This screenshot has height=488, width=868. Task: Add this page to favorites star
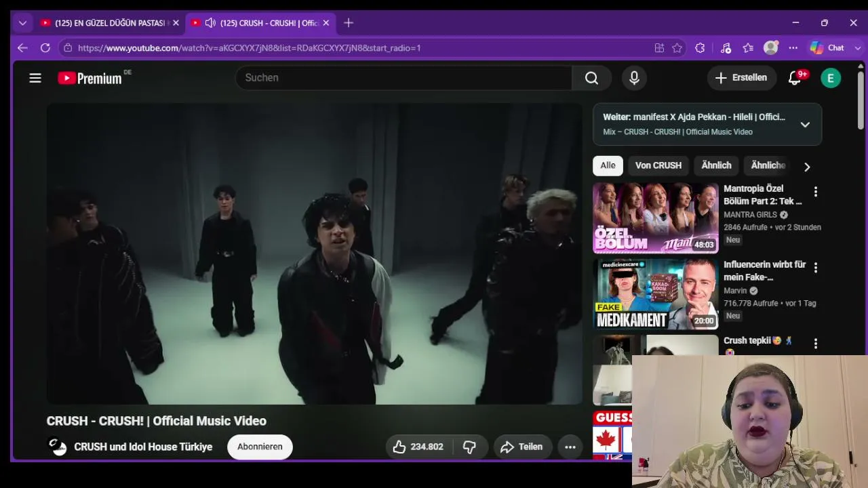(x=677, y=48)
